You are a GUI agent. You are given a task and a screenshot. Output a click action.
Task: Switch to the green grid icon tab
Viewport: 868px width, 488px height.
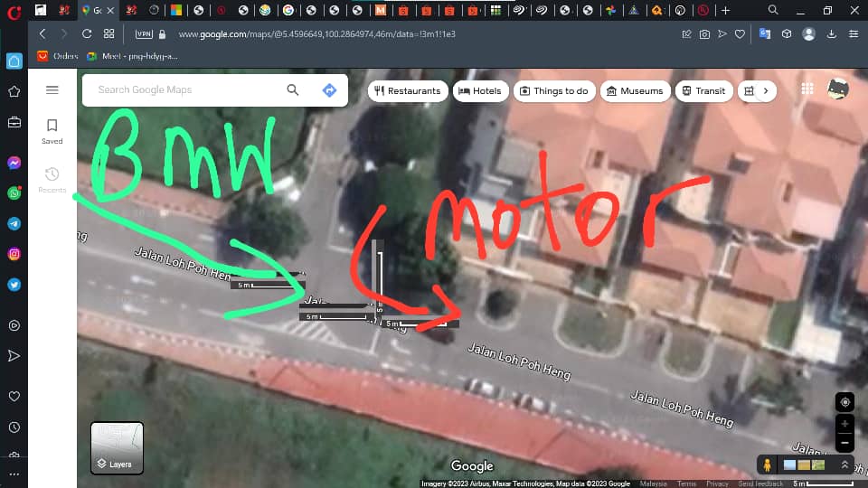[496, 10]
